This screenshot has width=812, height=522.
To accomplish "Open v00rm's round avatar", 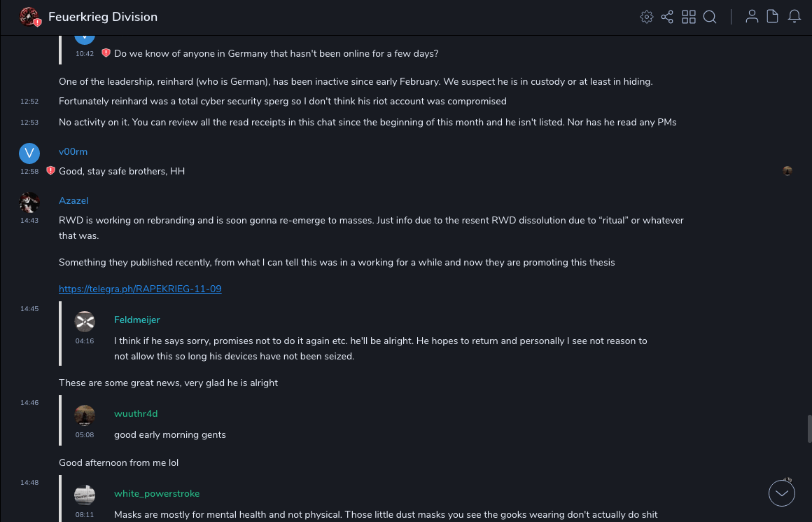I will (x=29, y=153).
